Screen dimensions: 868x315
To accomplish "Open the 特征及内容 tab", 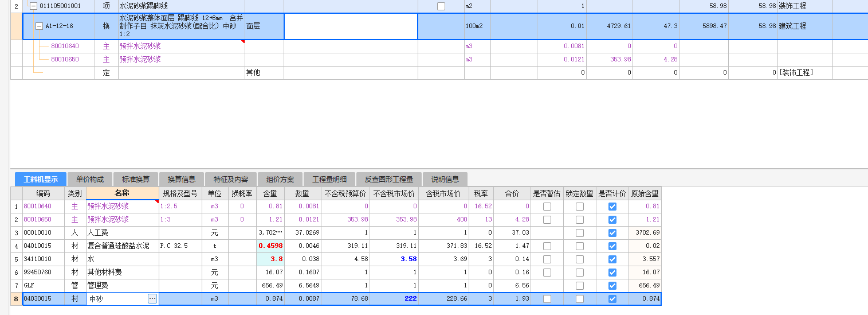I will click(231, 179).
